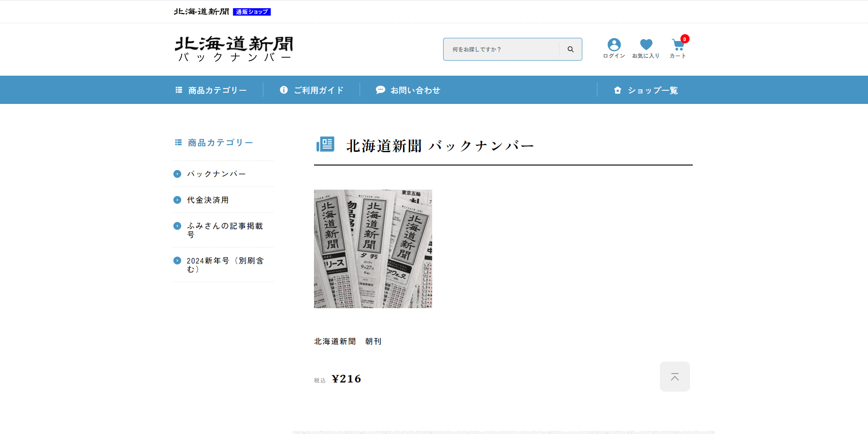Select 2024新年号（別刷含む） category link

pyautogui.click(x=225, y=265)
